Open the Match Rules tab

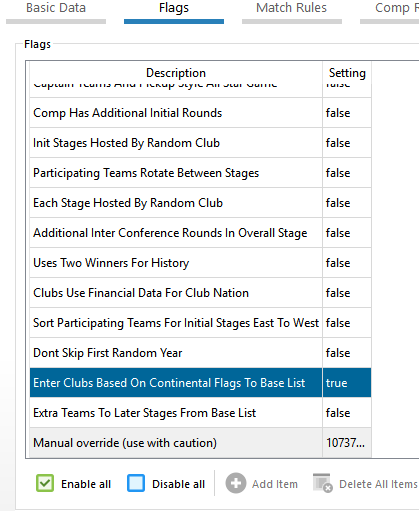point(292,8)
